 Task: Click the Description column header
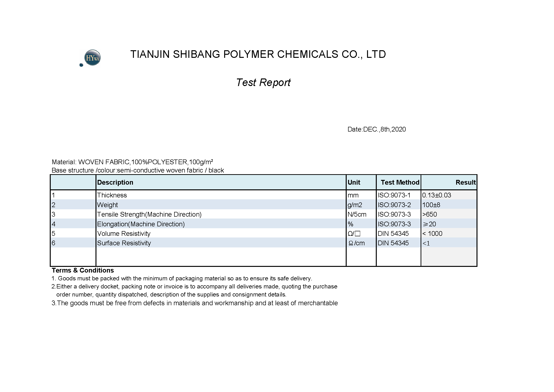click(115, 182)
